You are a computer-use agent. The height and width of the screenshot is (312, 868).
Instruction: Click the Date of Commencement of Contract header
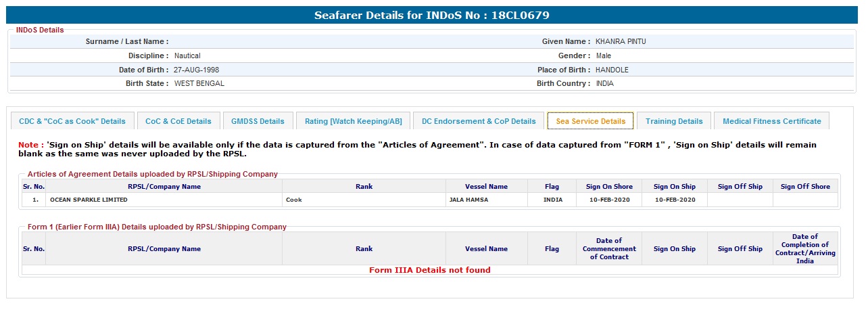609,248
